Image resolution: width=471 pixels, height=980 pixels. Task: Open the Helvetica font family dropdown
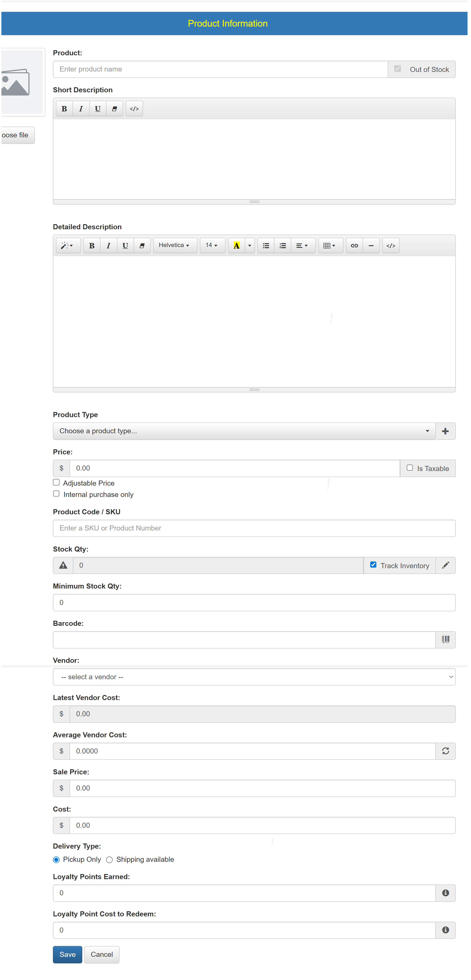pyautogui.click(x=174, y=245)
